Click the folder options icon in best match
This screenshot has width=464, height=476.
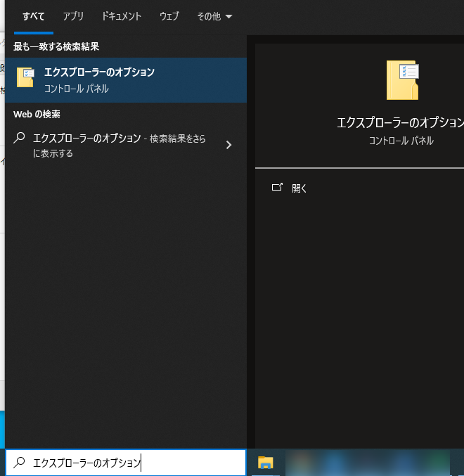coord(25,77)
